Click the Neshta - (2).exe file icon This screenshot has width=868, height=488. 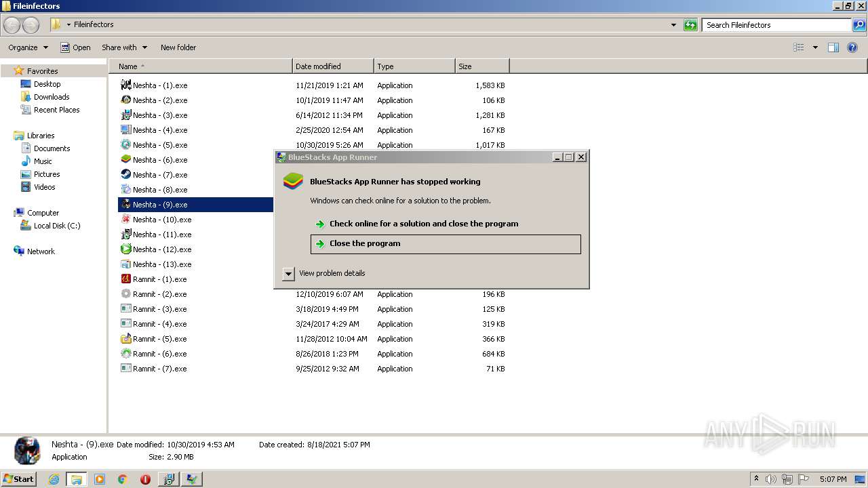[125, 100]
